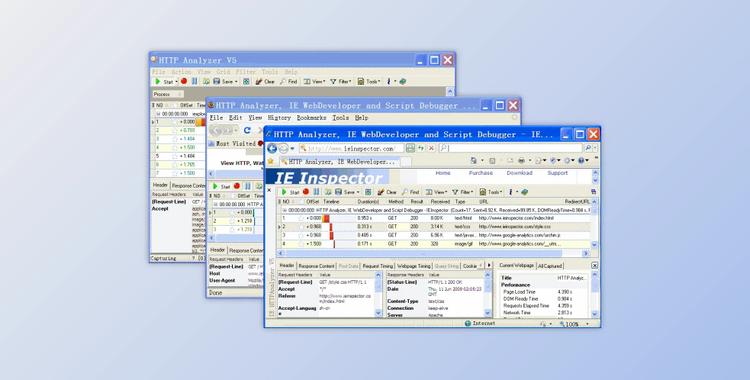Click timeline bar of request row 1 in IE window
The image size is (750, 380).
tap(326, 218)
